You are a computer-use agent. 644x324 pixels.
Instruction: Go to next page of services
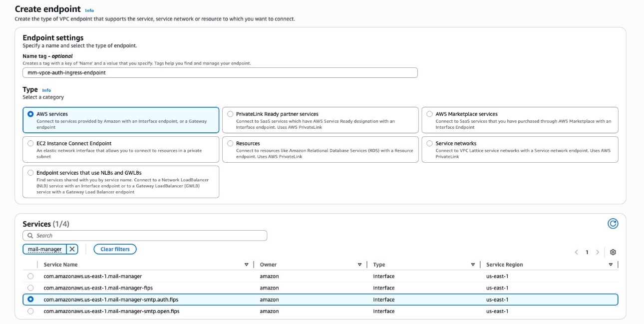pyautogui.click(x=598, y=252)
